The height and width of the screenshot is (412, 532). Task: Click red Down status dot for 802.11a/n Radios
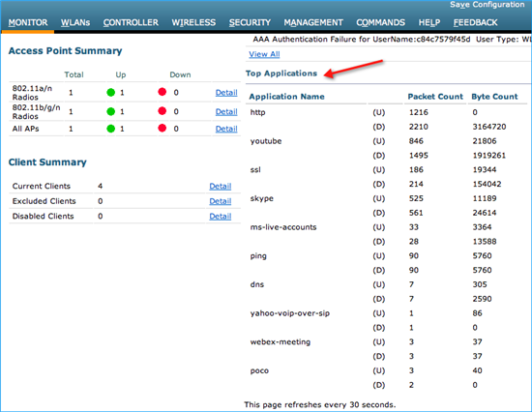pos(163,92)
